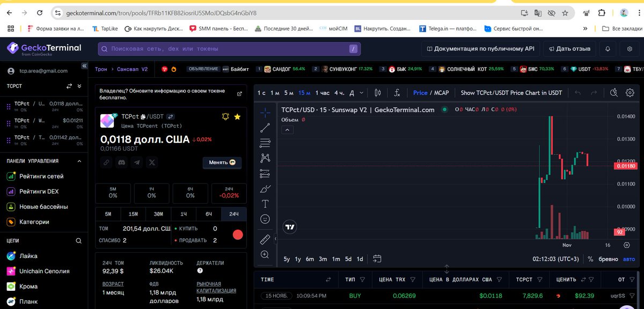
Task: Open the token's X (Twitter) link
Action: pyautogui.click(x=152, y=162)
